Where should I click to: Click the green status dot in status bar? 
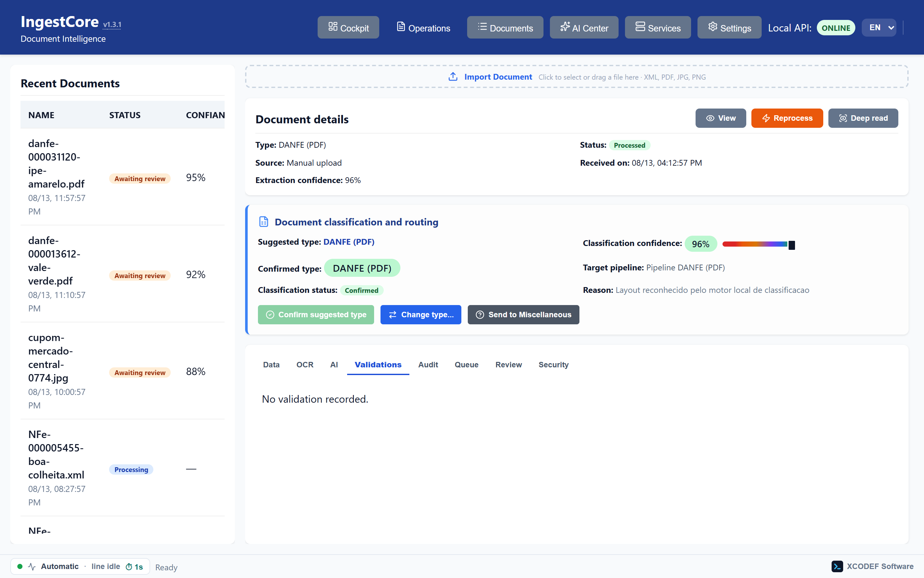(20, 566)
